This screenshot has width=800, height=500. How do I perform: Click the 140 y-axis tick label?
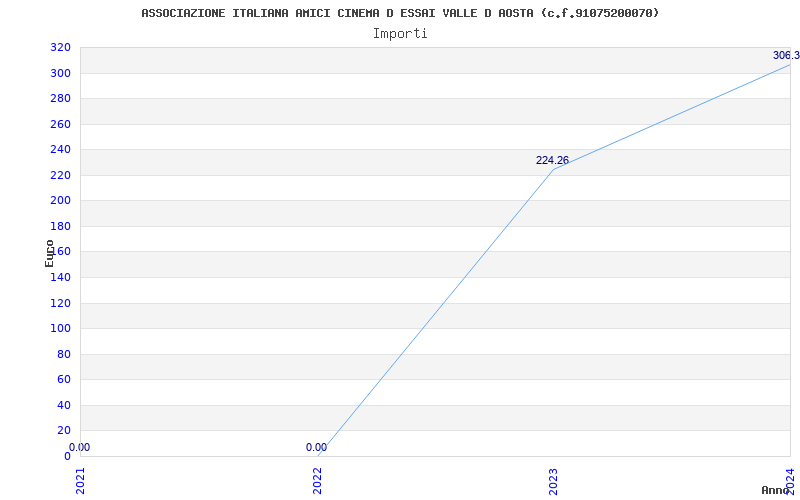click(x=60, y=278)
